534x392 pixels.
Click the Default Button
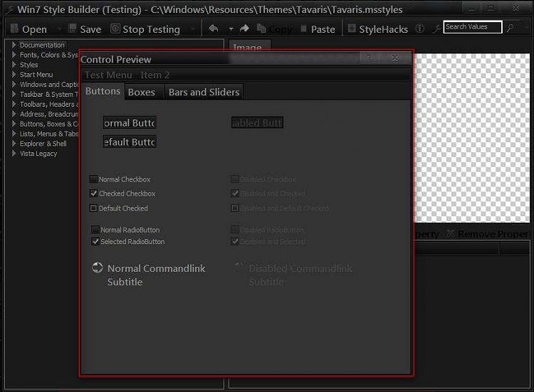[130, 142]
